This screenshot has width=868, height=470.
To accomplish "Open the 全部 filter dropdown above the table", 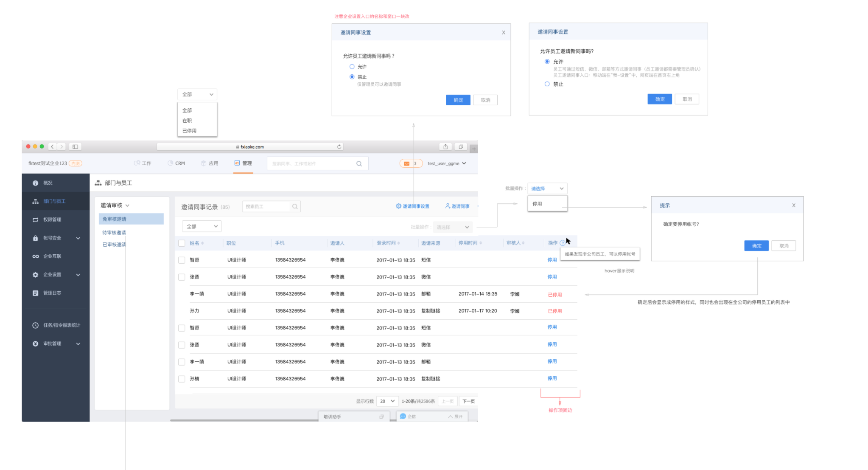I will (202, 226).
